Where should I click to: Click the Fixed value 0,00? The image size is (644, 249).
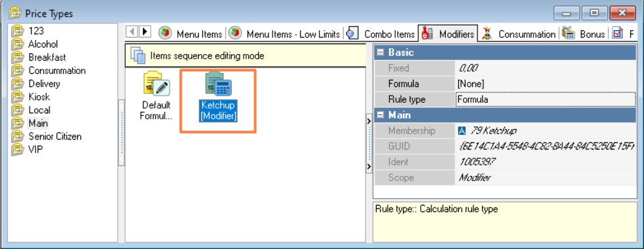[x=546, y=69]
